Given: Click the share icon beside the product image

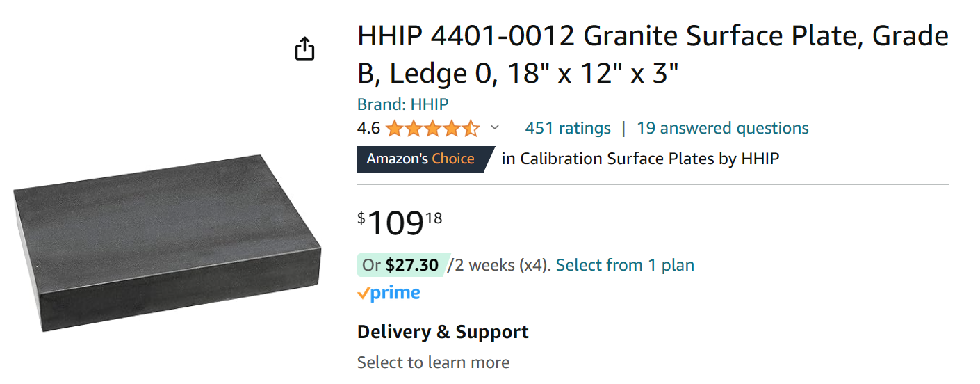Looking at the screenshot, I should (305, 49).
